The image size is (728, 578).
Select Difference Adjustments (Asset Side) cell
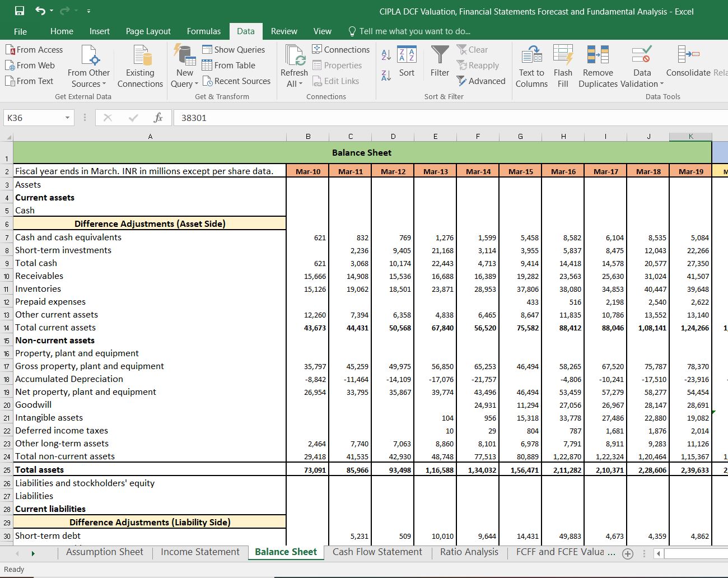(x=150, y=223)
